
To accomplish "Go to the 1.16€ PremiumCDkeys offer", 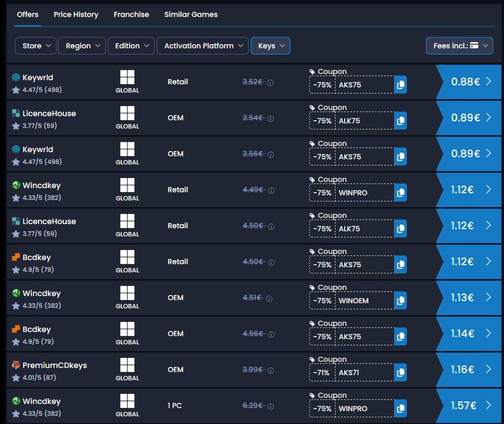I will pos(469,370).
